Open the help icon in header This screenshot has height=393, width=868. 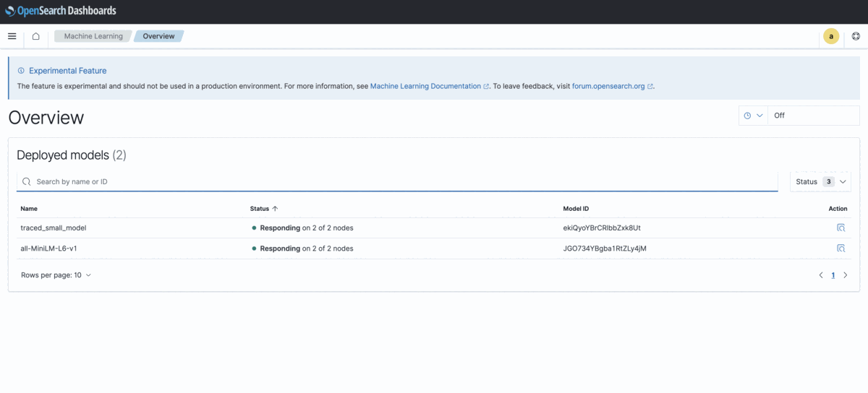(856, 36)
